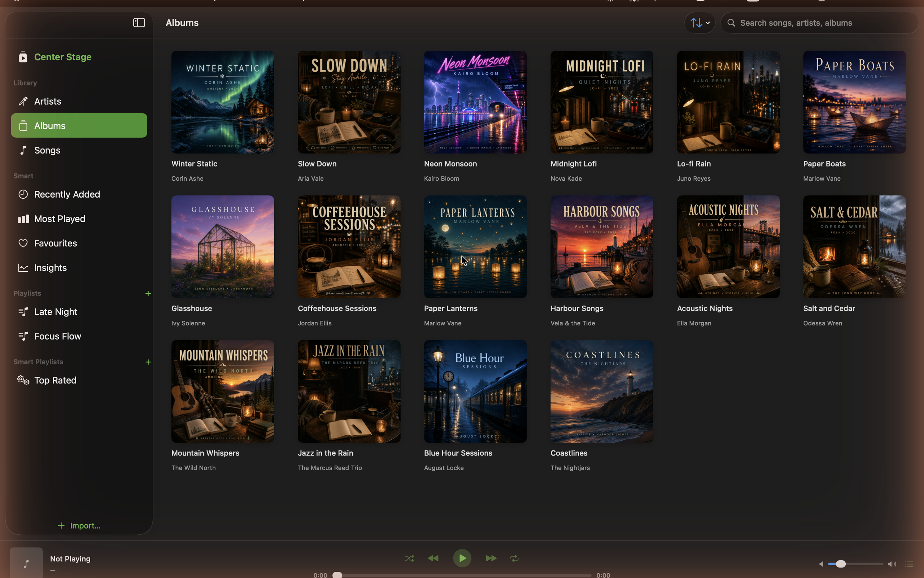Click the Ella Morgan artist name
This screenshot has height=578, width=924.
(x=694, y=323)
